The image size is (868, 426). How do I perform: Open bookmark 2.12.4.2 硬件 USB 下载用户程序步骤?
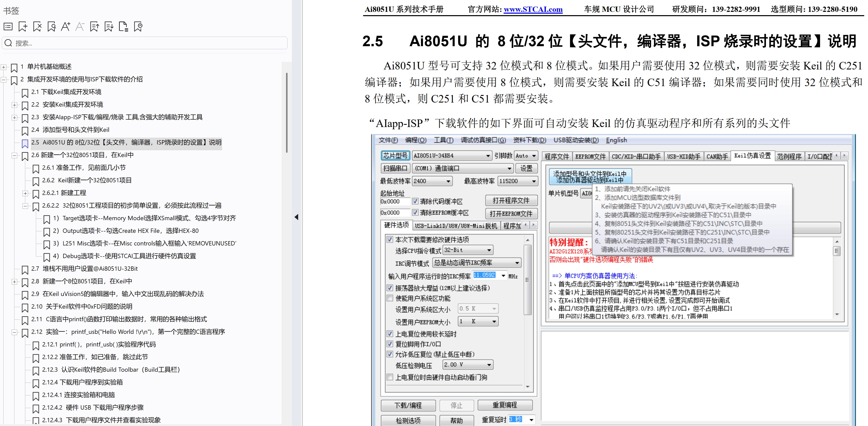point(93,408)
